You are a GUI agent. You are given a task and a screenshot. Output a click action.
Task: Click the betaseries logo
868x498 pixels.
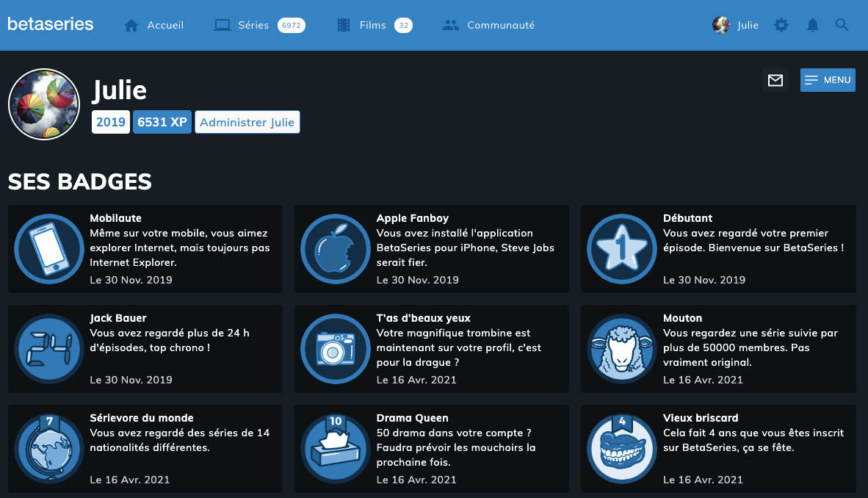tap(51, 24)
